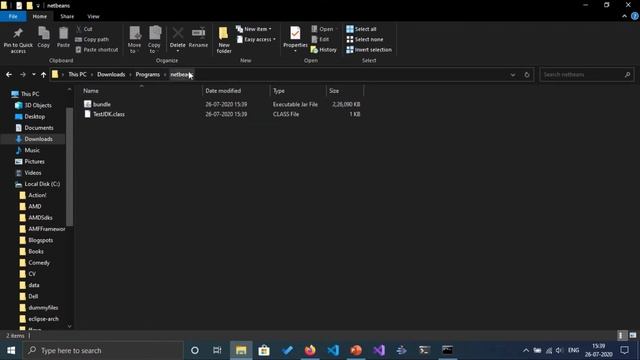640x360 pixels.
Task: Switch to the Home ribbon tab
Action: (x=40, y=16)
